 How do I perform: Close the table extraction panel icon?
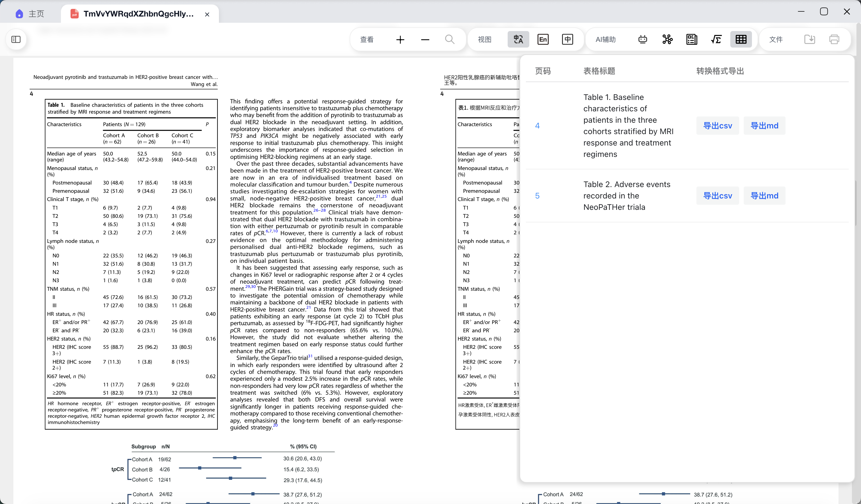(741, 40)
